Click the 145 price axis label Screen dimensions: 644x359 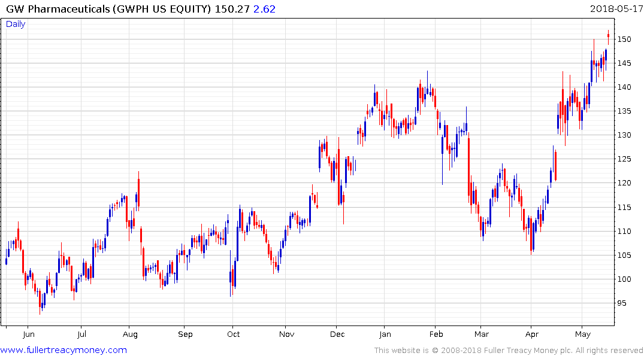[x=624, y=63]
